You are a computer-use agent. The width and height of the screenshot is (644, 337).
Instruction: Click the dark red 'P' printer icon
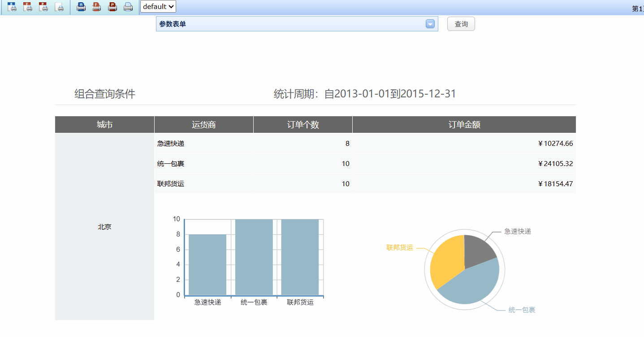[112, 7]
